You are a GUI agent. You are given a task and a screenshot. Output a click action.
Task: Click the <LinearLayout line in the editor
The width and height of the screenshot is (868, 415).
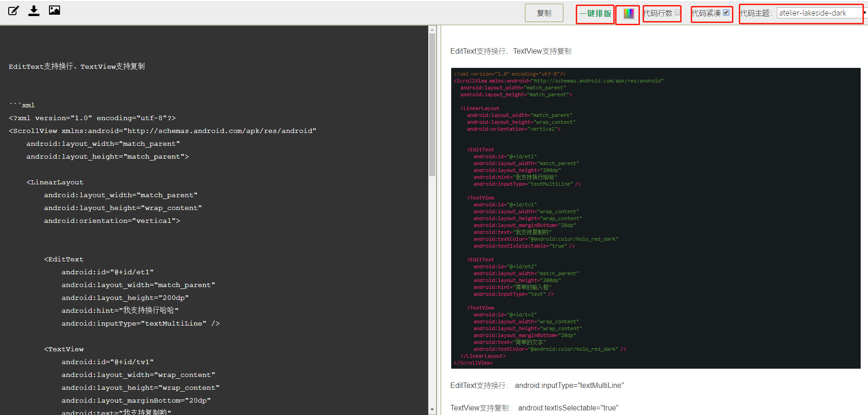[55, 182]
